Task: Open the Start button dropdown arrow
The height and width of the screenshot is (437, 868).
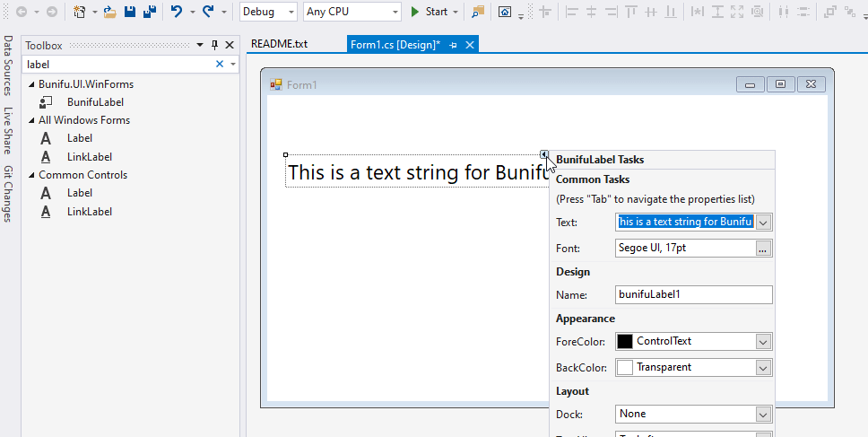Action: [455, 12]
